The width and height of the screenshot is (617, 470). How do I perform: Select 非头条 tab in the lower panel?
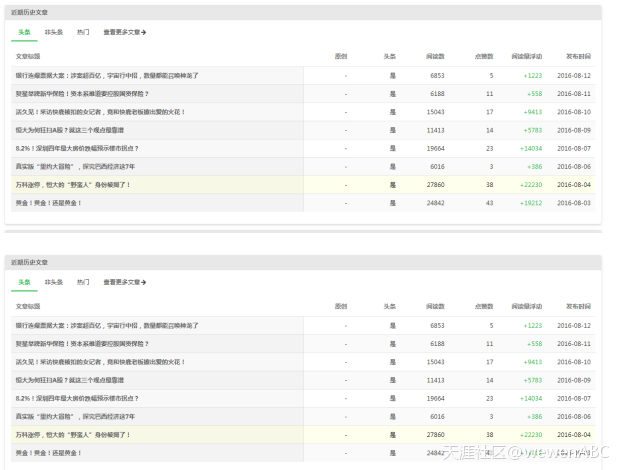[54, 283]
